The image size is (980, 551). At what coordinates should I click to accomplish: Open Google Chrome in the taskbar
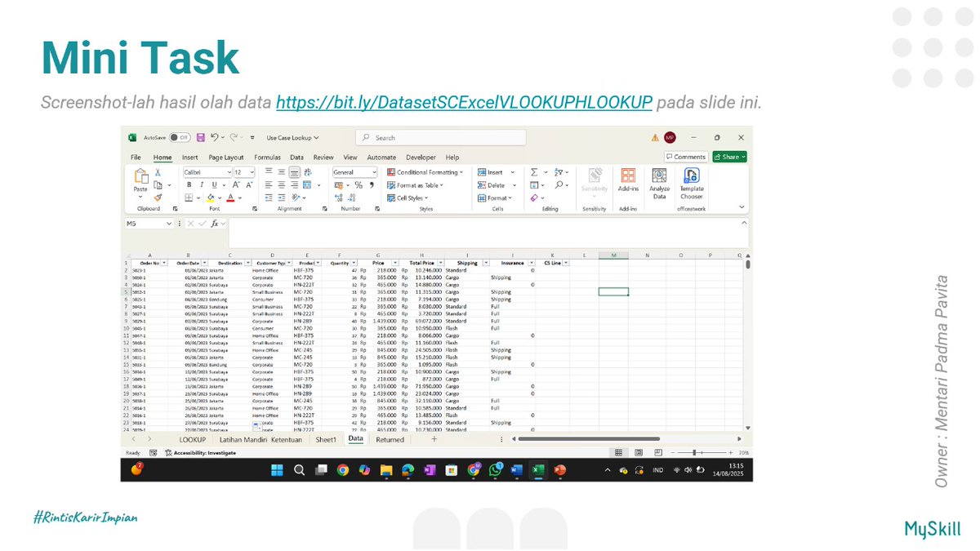pos(343,469)
